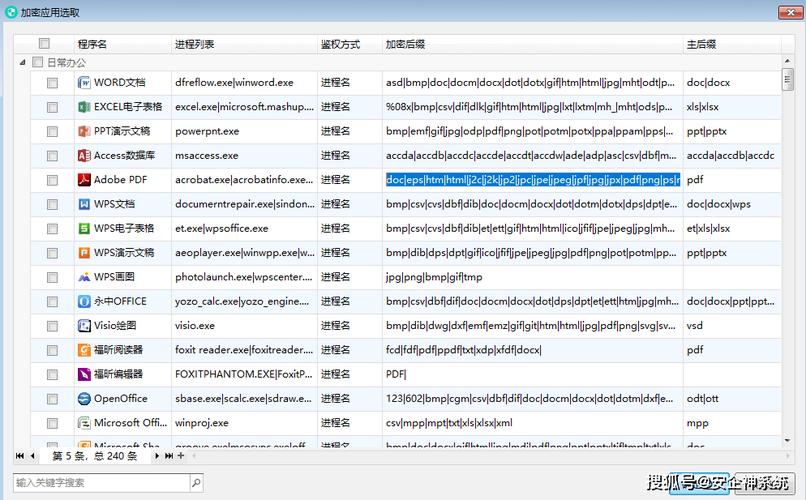This screenshot has height=500, width=806.
Task: Collapse the 日常办公 group
Action: tap(22, 62)
